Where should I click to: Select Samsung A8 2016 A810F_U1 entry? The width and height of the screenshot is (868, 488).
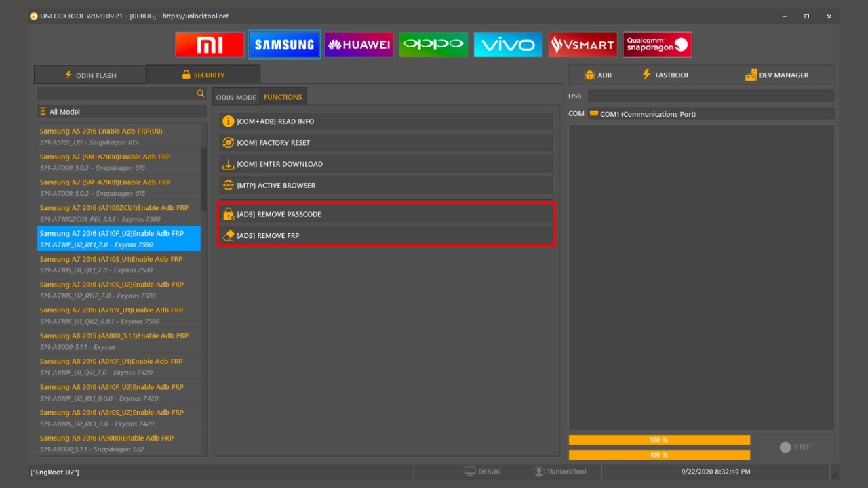[119, 367]
